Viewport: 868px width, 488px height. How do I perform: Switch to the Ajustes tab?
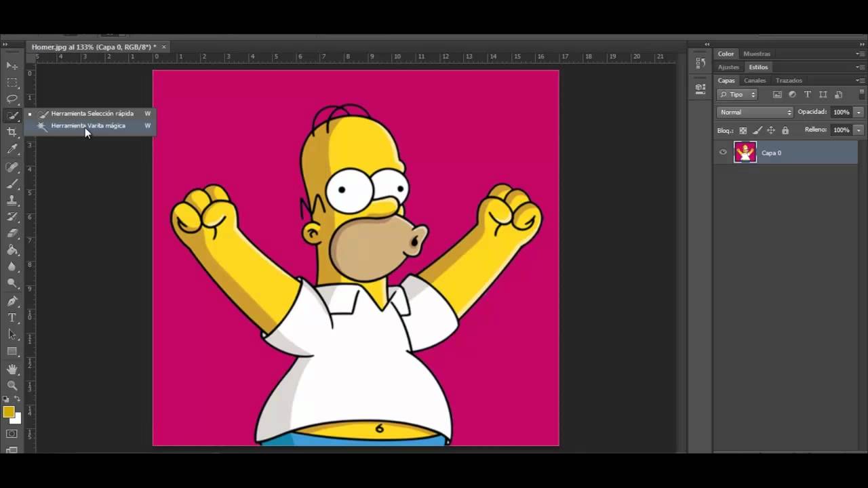728,67
